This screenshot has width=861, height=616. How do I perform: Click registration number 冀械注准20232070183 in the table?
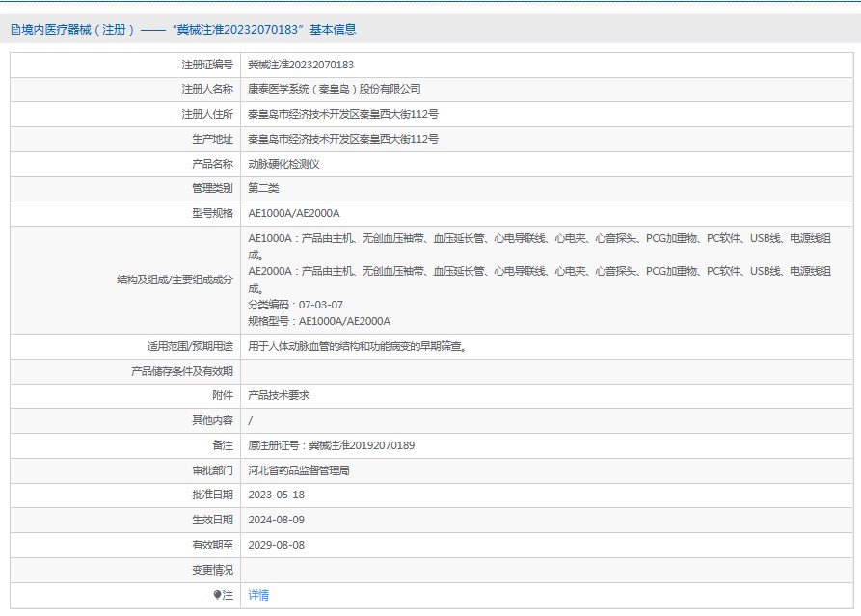click(301, 65)
